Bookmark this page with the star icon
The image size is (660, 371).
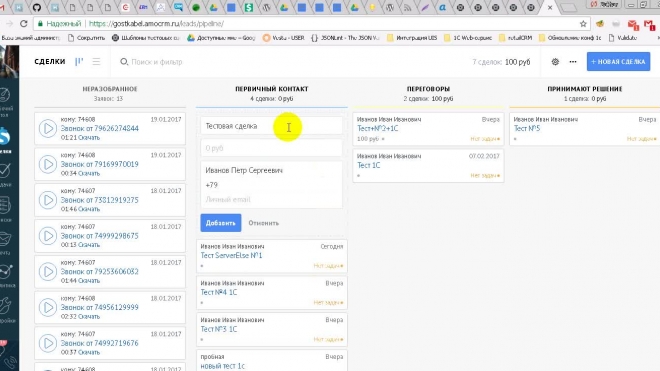point(583,24)
